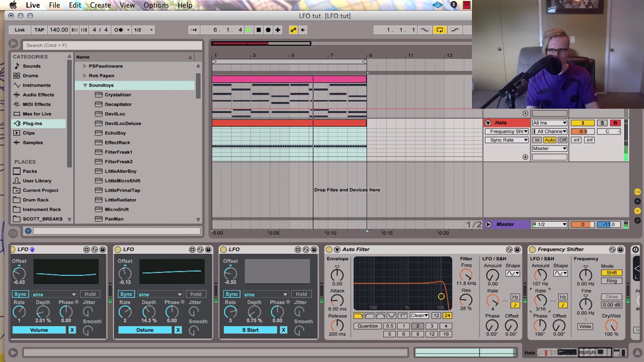Open the sine waveform dropdown on Detune LFO

(160, 294)
